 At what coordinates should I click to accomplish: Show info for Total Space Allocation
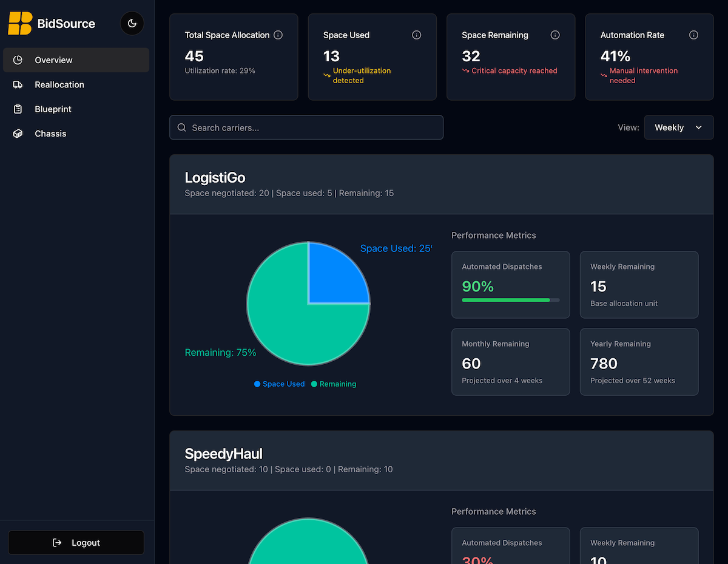click(x=278, y=35)
